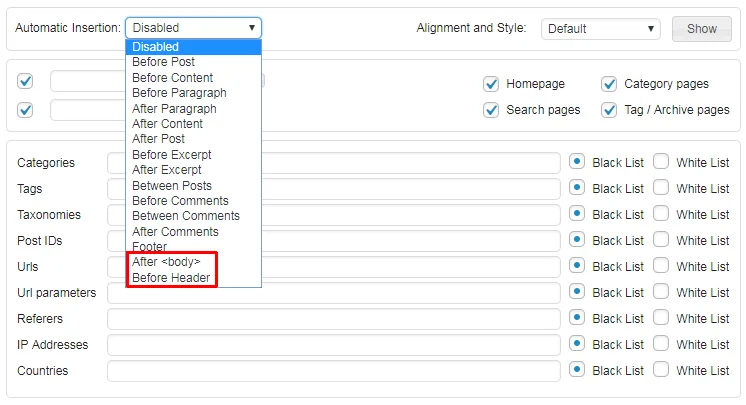The height and width of the screenshot is (405, 746).
Task: Choose White List for Countries row
Action: point(661,370)
